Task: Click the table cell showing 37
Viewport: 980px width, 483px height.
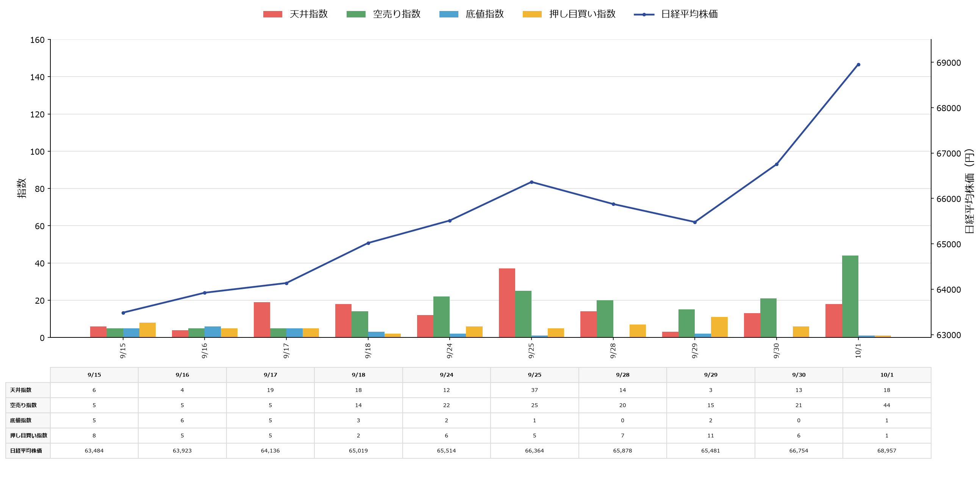Action: point(535,390)
